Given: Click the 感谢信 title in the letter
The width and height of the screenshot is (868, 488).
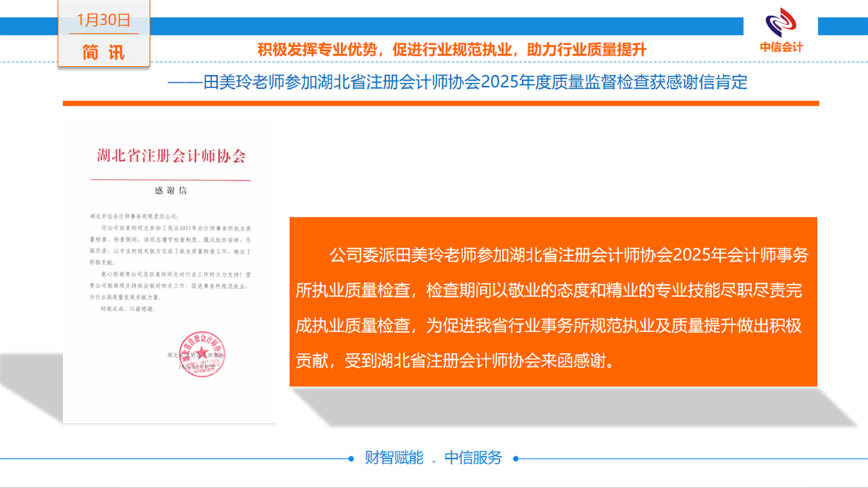Looking at the screenshot, I should point(170,190).
